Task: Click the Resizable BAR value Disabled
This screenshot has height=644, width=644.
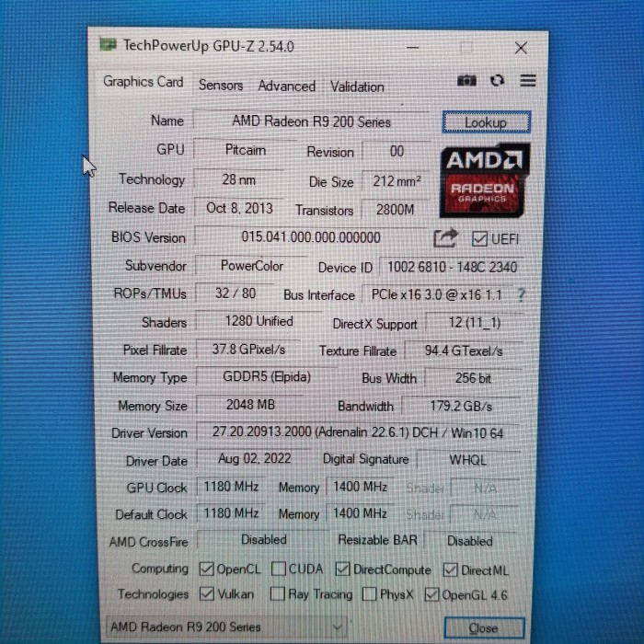Action: click(470, 541)
